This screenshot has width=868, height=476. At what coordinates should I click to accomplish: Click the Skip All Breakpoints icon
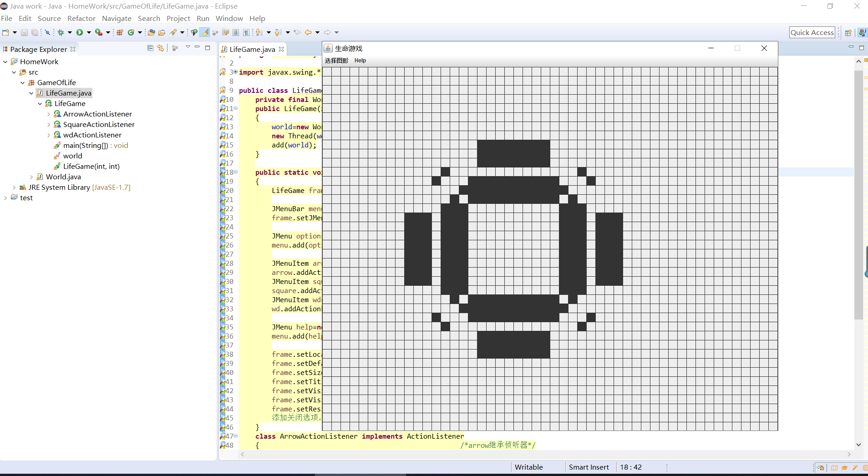click(47, 32)
